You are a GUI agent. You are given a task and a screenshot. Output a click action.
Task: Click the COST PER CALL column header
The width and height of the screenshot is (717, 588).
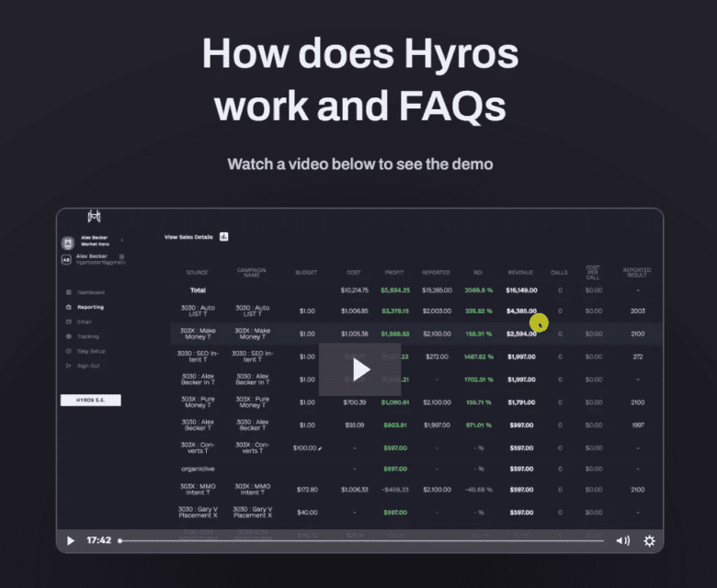[x=593, y=272]
